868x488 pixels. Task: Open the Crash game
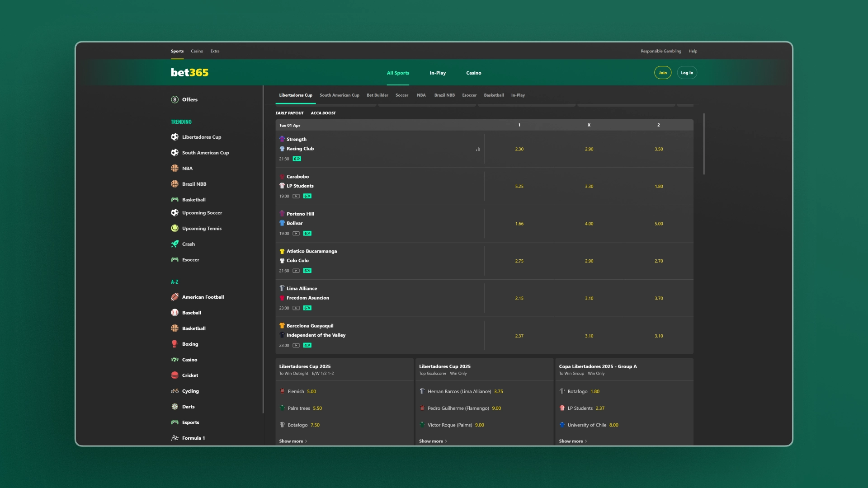[x=188, y=244]
